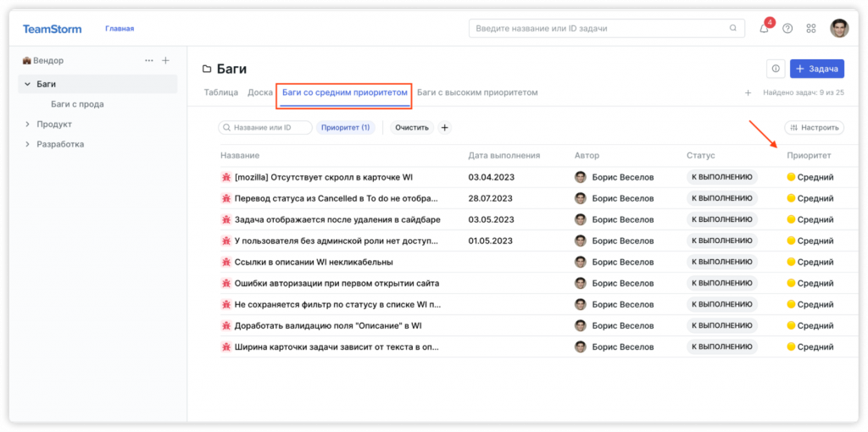The width and height of the screenshot is (868, 432).
Task: Open the user profile avatar
Action: pyautogui.click(x=838, y=28)
